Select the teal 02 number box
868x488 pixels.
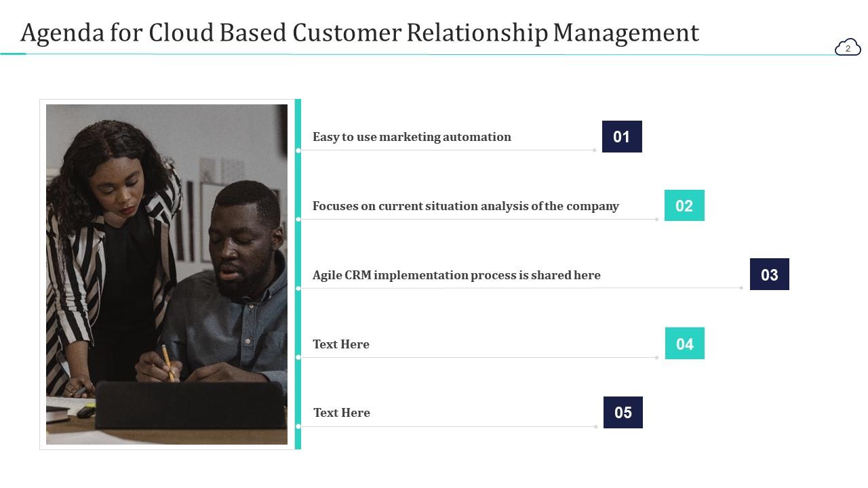[x=684, y=205]
